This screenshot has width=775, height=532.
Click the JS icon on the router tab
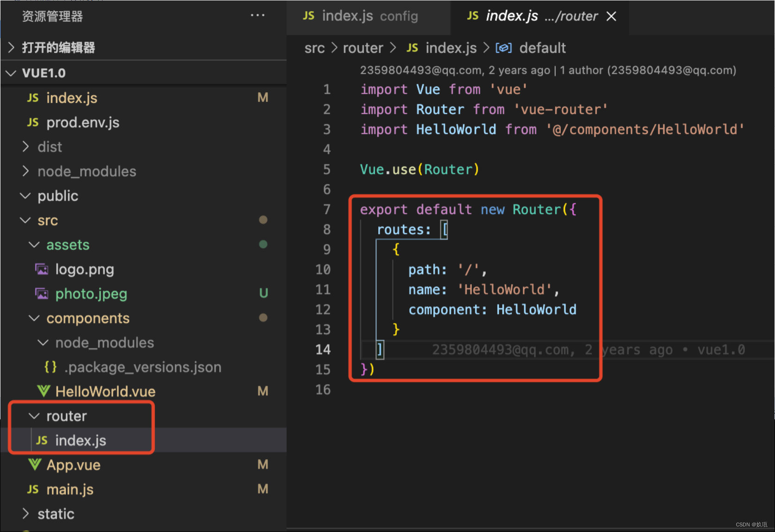coord(472,16)
